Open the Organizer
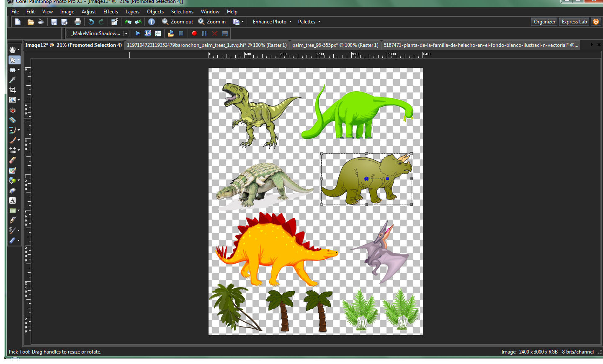The height and width of the screenshot is (364, 603). [x=544, y=22]
